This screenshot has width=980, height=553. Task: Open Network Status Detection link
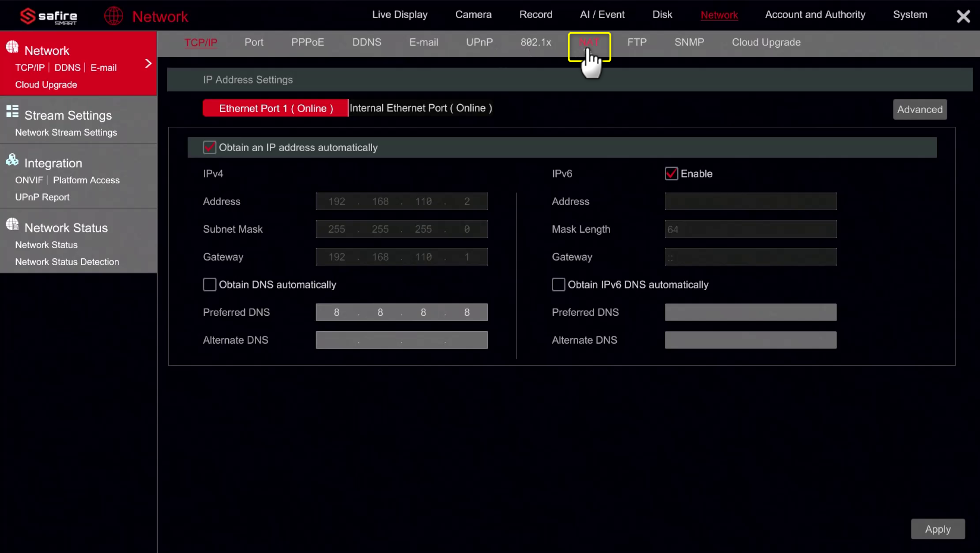67,262
